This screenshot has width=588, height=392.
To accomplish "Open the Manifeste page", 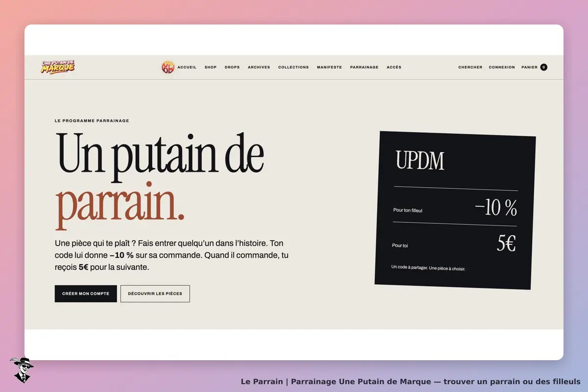I will coord(329,67).
